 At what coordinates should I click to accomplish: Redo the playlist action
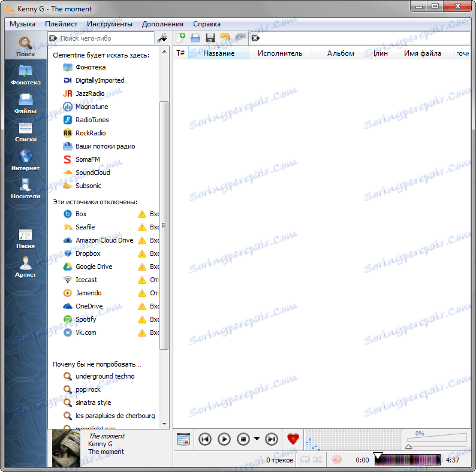[240, 38]
